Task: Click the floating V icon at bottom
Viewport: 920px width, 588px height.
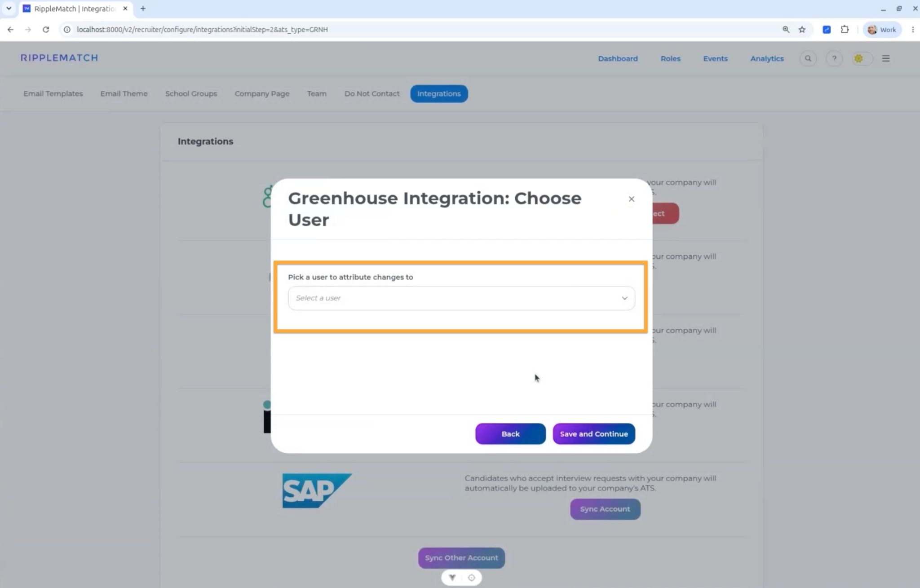Action: 452,578
